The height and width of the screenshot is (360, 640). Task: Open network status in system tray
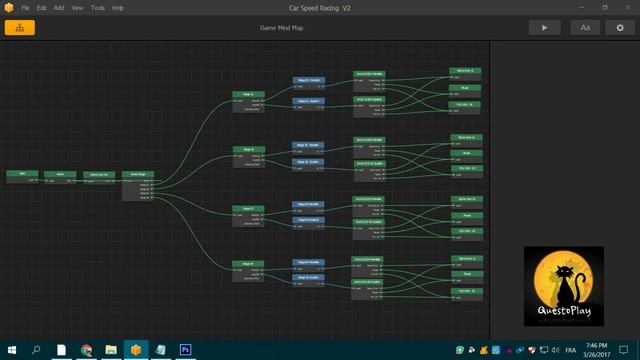[544, 350]
